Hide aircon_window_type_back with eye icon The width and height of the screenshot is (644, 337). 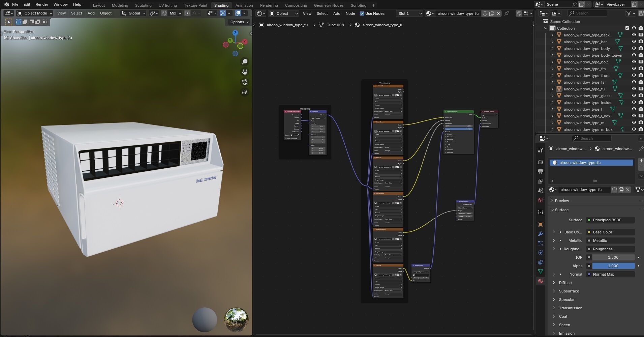pos(634,35)
